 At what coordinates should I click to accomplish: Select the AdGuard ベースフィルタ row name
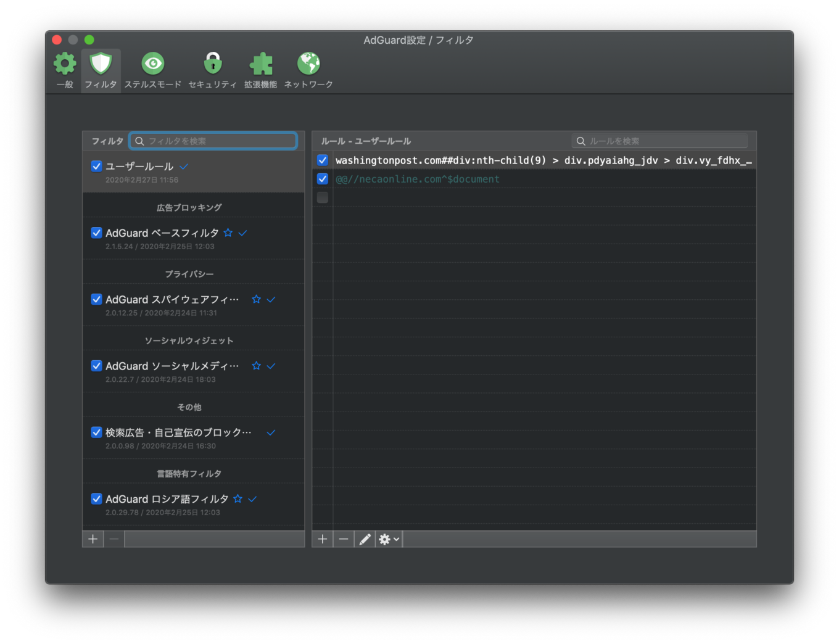coord(162,233)
